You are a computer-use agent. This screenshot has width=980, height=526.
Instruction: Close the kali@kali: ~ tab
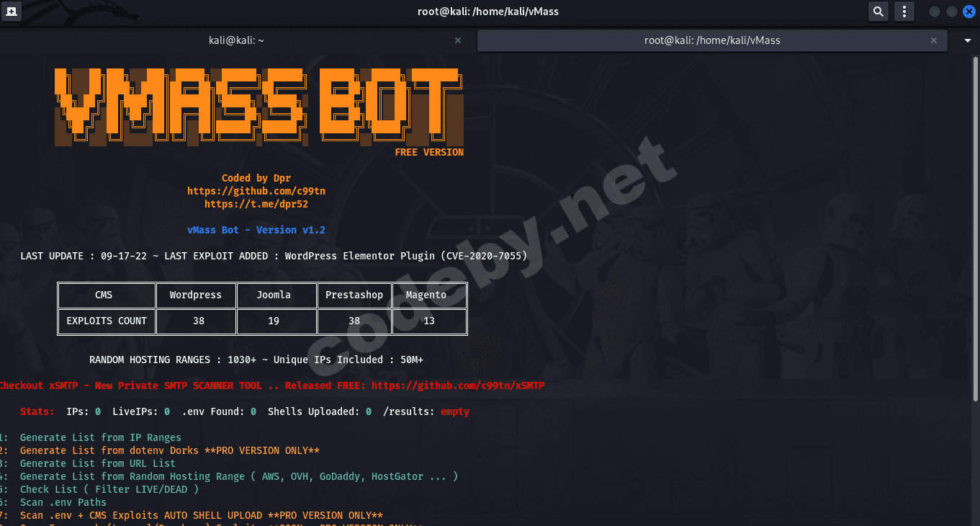pos(458,41)
